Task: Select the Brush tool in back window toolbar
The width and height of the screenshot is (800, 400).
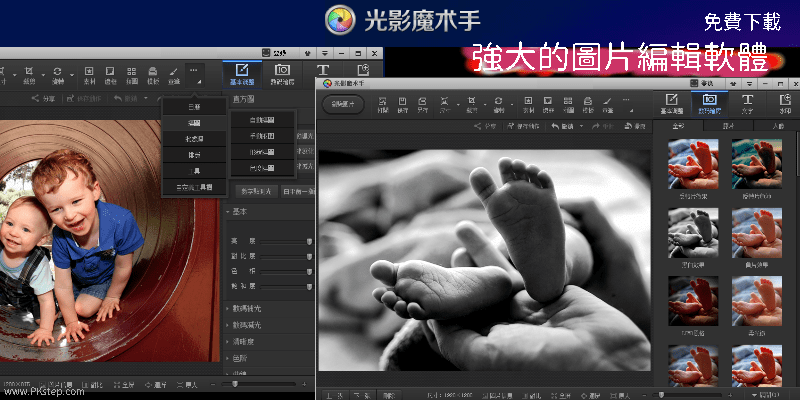Action: 174,74
